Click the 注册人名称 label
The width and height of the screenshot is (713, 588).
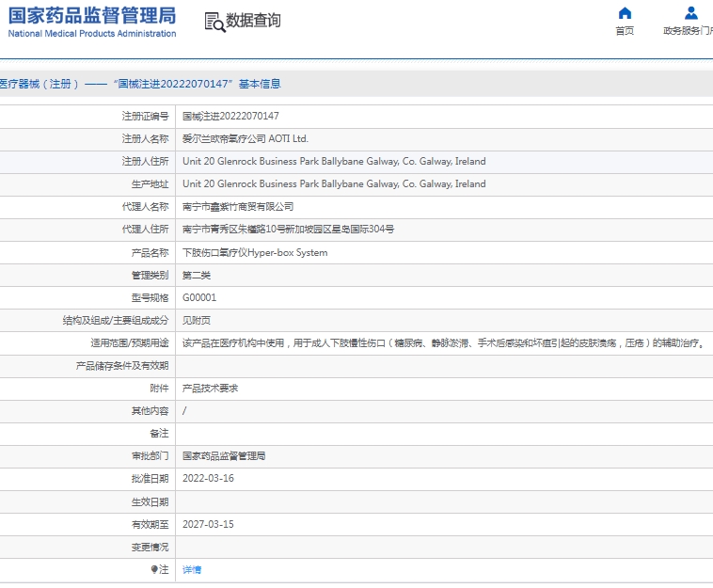click(145, 138)
